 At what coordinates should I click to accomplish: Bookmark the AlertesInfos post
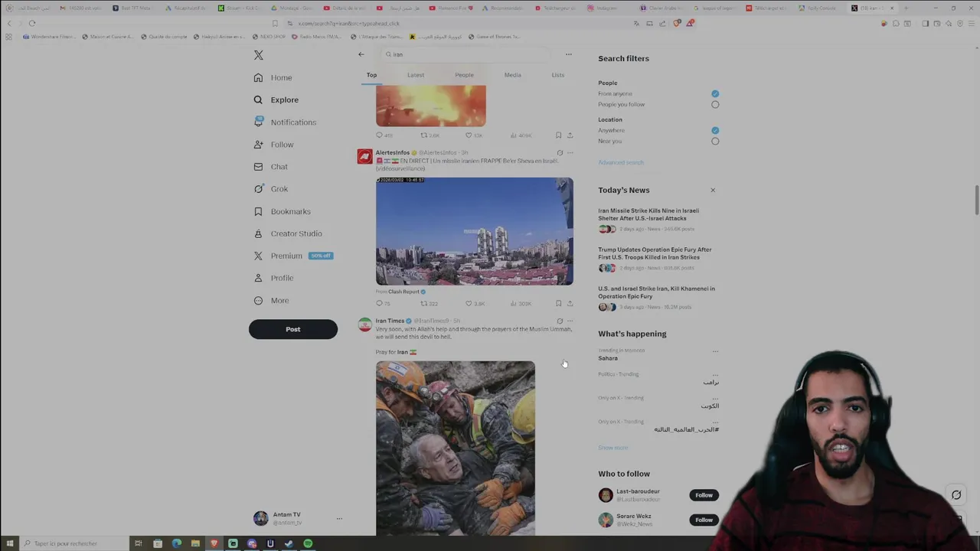[558, 304]
